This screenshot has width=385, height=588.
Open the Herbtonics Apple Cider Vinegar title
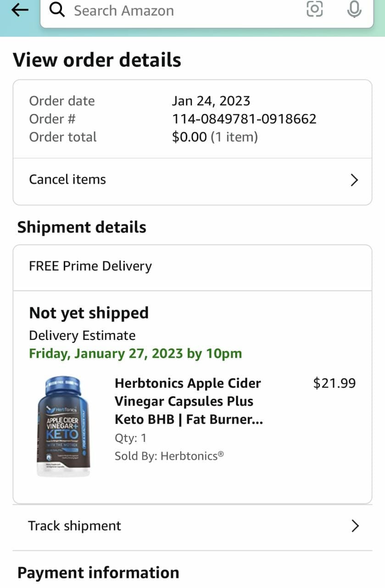tap(188, 401)
